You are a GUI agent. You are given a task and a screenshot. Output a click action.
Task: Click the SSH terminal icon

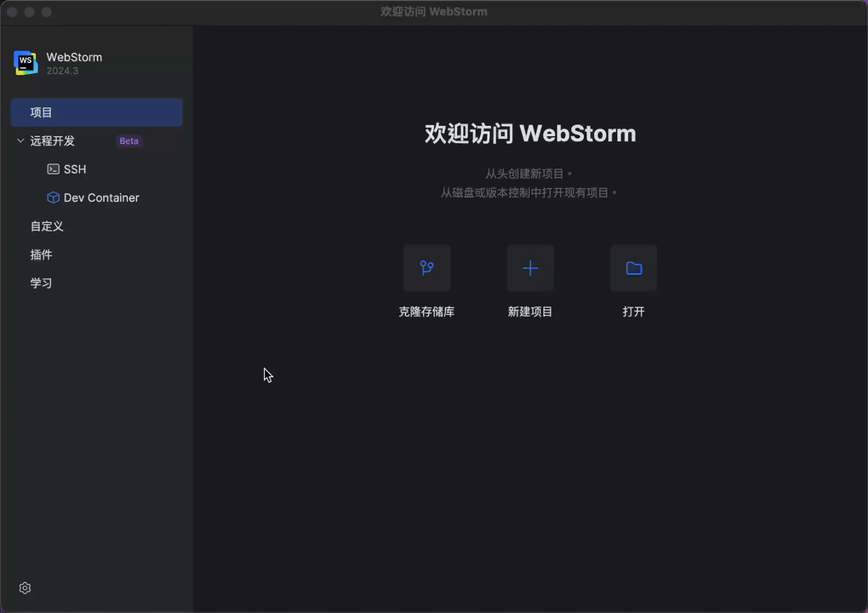click(53, 169)
